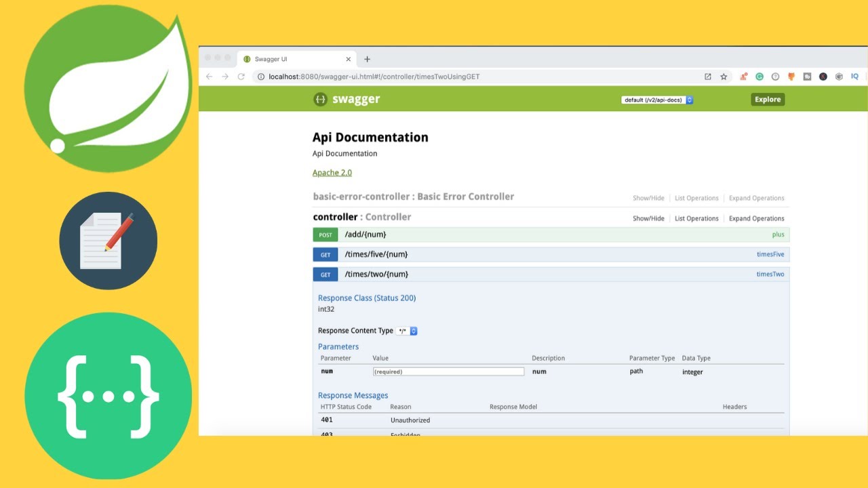Open the gray 'fb' extension icon
Screen dimensions: 868x488
[807, 77]
